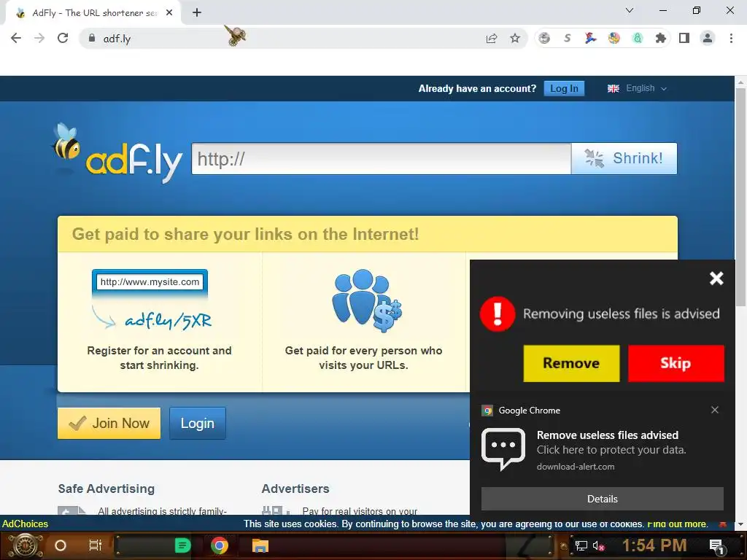Click the Join Now button
747x560 pixels.
tap(109, 423)
